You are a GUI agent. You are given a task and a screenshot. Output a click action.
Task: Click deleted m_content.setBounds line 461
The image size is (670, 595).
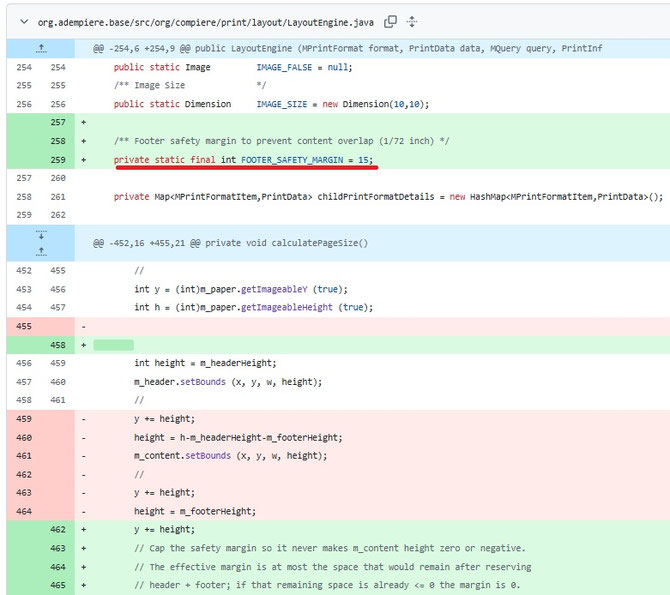[x=230, y=456]
